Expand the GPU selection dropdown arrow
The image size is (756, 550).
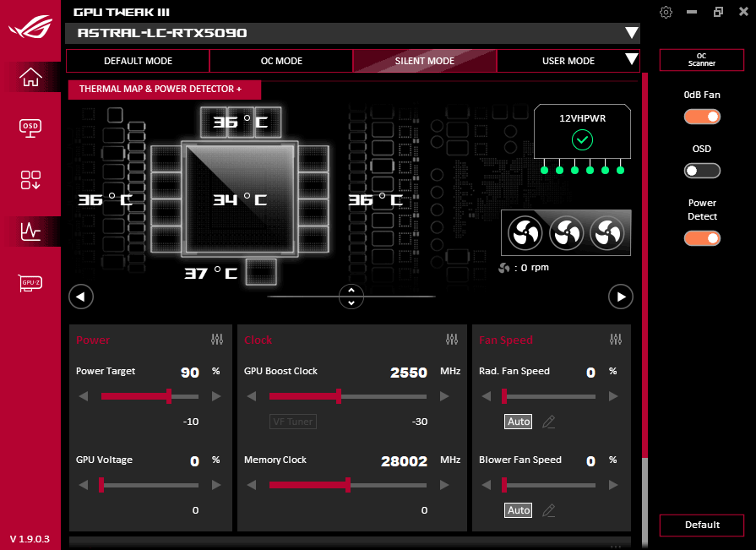coord(632,33)
